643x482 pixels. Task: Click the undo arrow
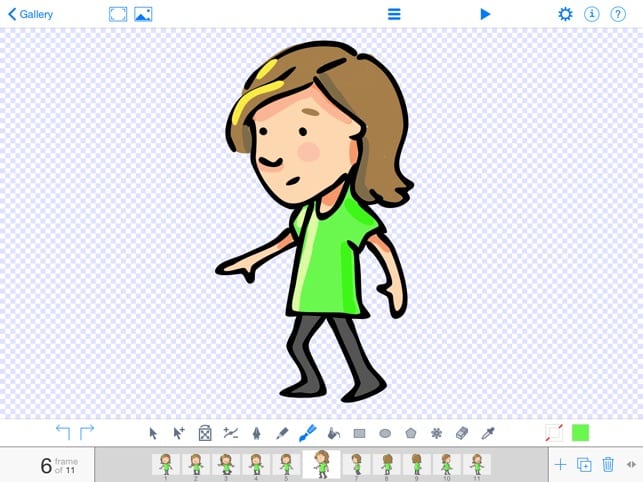coord(63,432)
